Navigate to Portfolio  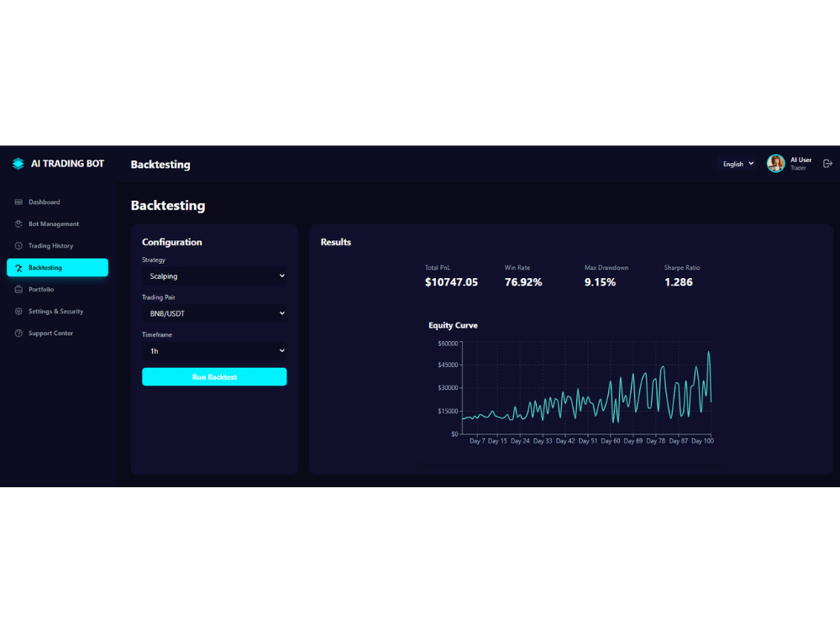[x=57, y=289]
